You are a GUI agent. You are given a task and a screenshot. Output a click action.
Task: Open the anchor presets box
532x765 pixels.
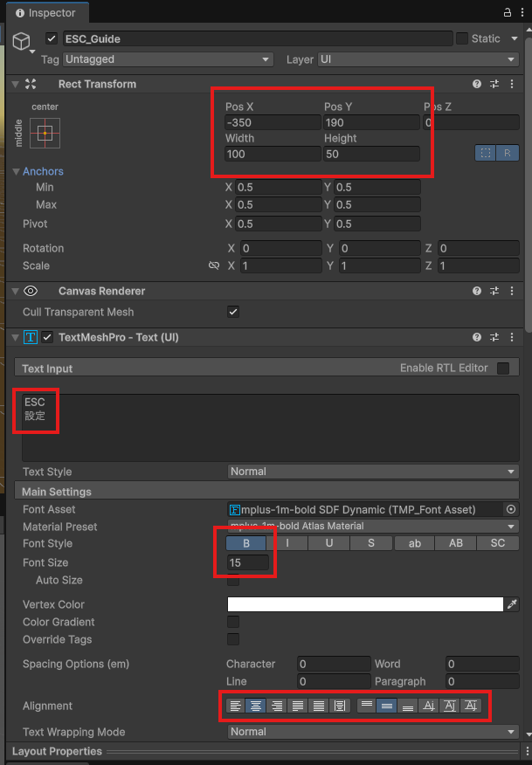coord(45,134)
